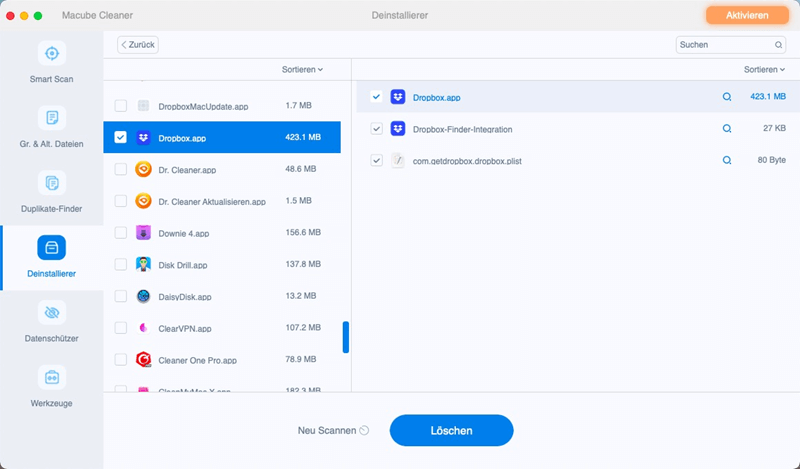
Task: Select the Duplikate-Finder label
Action: pyautogui.click(x=52, y=209)
